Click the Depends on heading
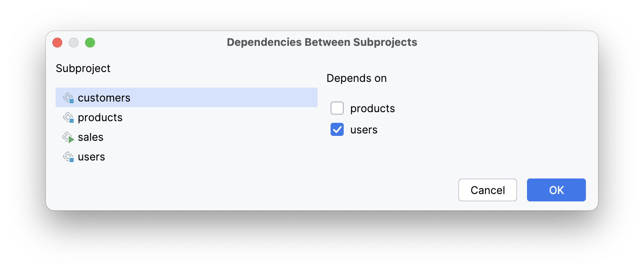The height and width of the screenshot is (271, 644). pos(356,78)
